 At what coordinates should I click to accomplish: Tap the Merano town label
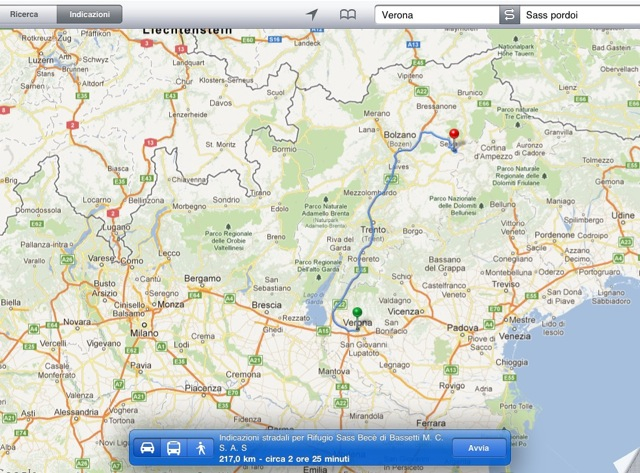coord(376,113)
